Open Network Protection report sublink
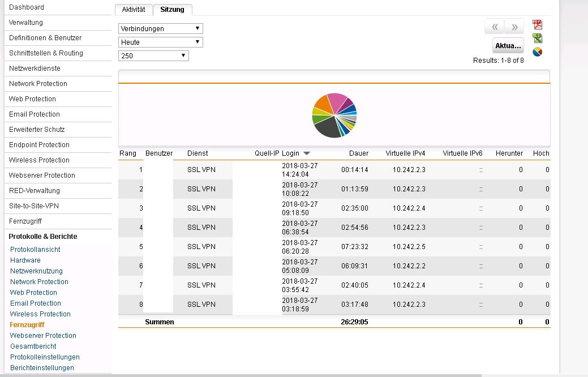 (39, 282)
